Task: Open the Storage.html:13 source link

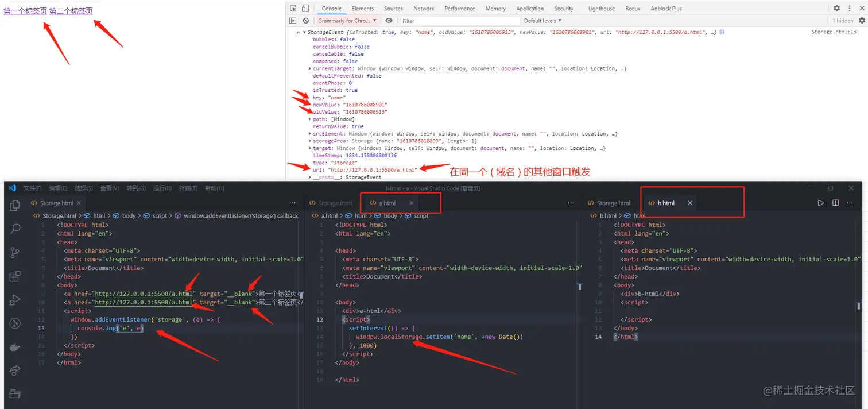Action: (834, 32)
